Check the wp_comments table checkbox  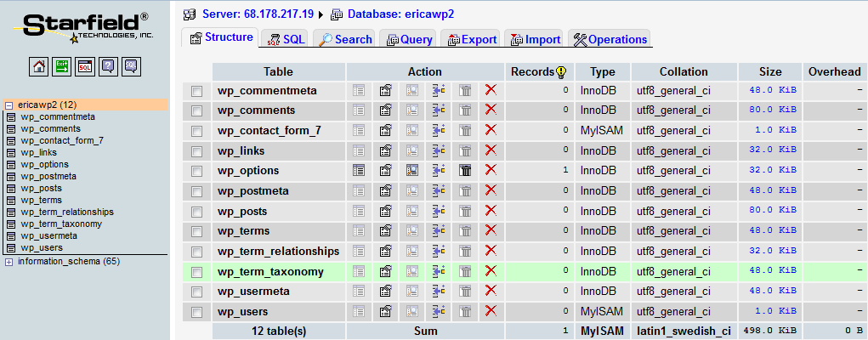(x=197, y=110)
